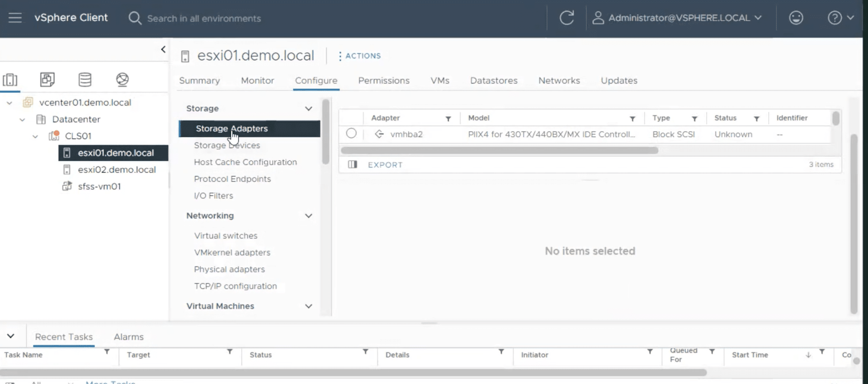Click the CLS01 cluster icon

click(x=54, y=136)
